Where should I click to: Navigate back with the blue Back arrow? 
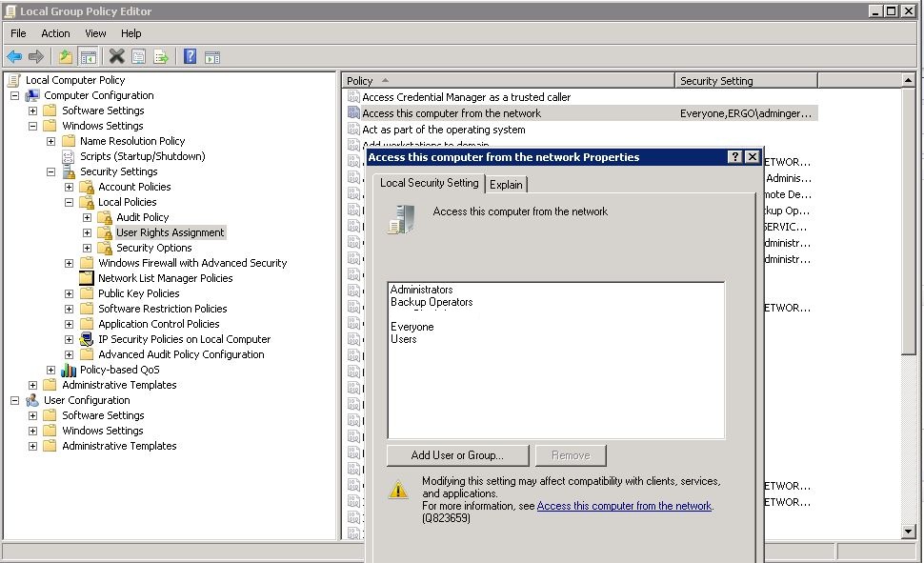point(14,57)
